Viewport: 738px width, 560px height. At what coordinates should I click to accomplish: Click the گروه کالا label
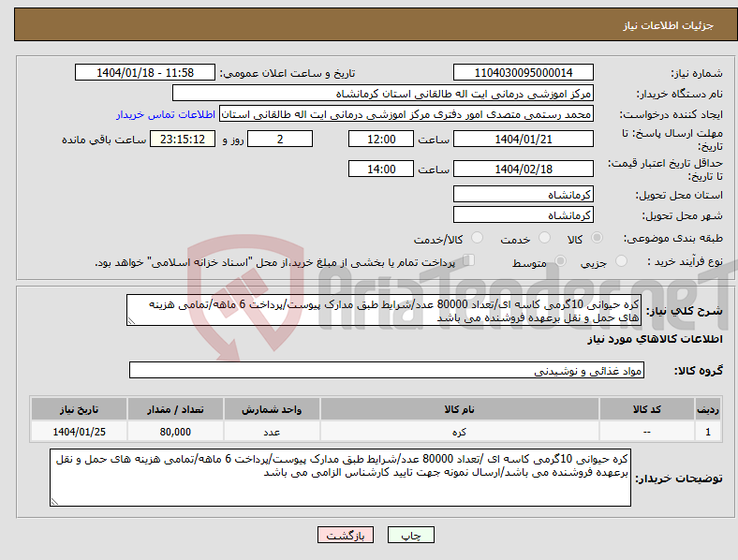point(699,371)
